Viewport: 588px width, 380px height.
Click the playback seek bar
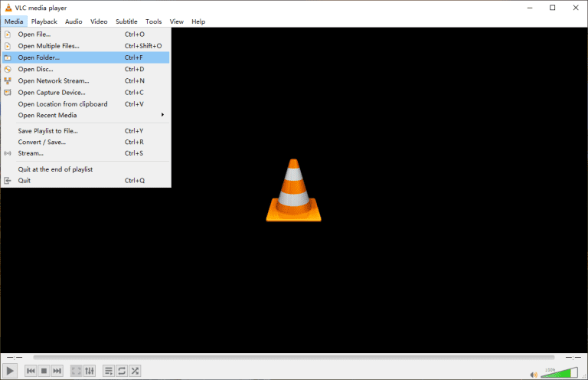pos(294,357)
